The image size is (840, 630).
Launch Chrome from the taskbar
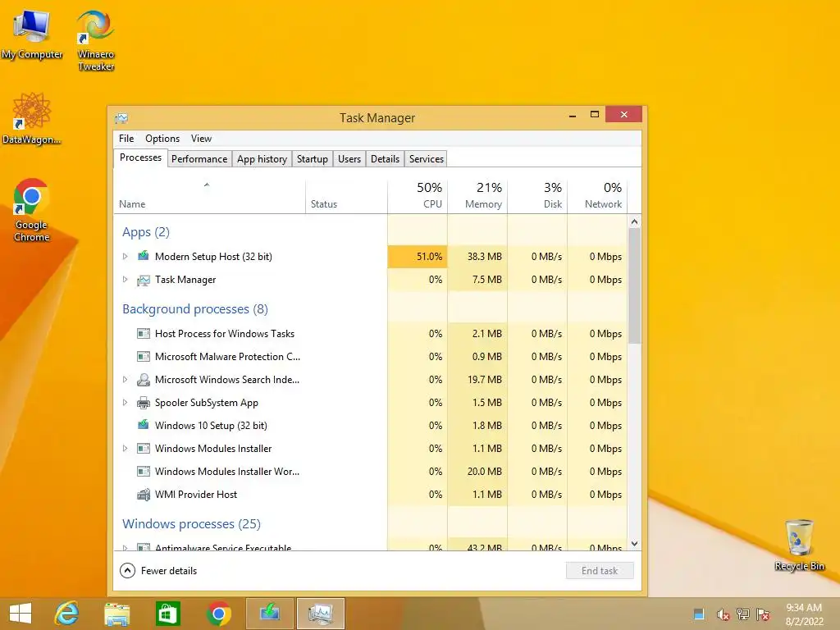point(218,614)
